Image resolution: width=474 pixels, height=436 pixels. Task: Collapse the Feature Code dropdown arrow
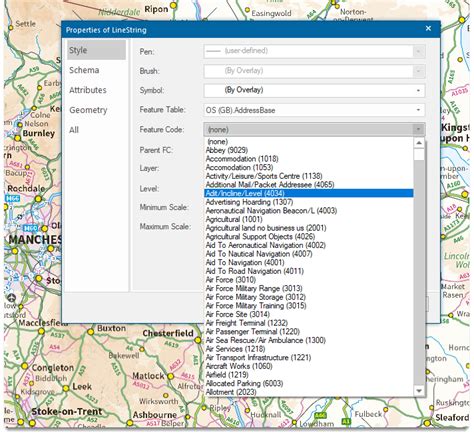pyautogui.click(x=418, y=130)
